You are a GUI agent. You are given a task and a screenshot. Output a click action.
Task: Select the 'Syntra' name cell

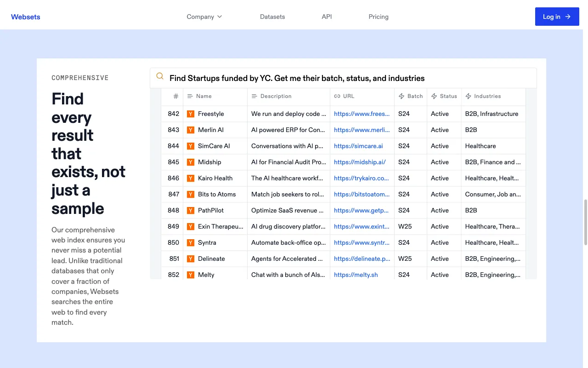coord(215,242)
